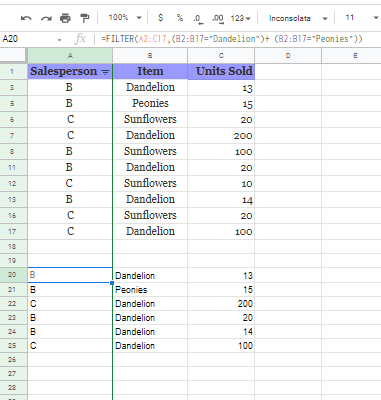The height and width of the screenshot is (400, 381).
Task: Click the Item header cell
Action: tap(150, 71)
